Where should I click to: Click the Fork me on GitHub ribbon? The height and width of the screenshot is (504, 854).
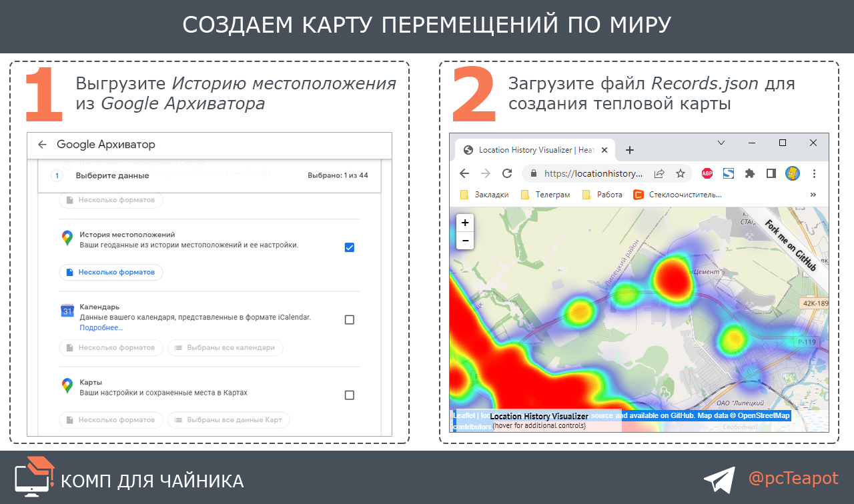tap(791, 244)
